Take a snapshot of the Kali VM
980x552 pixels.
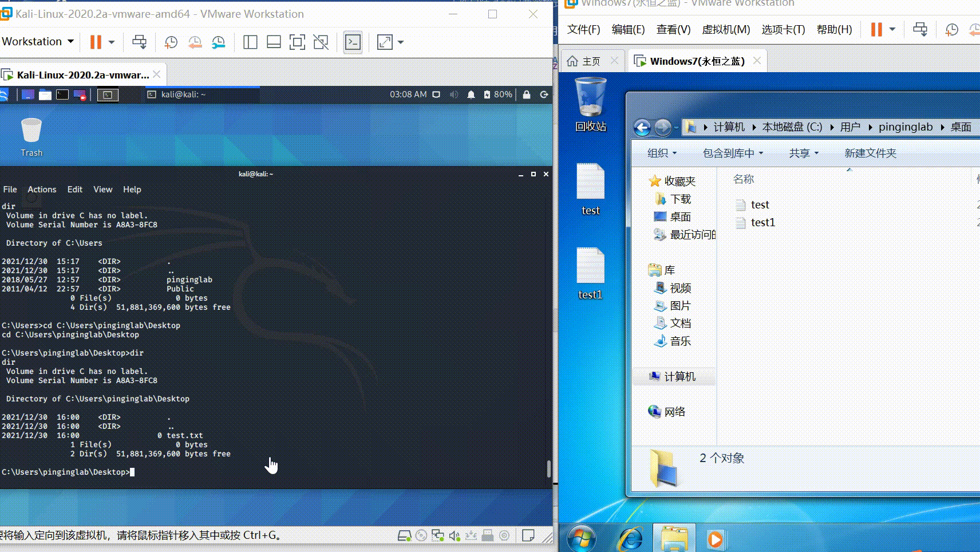170,42
